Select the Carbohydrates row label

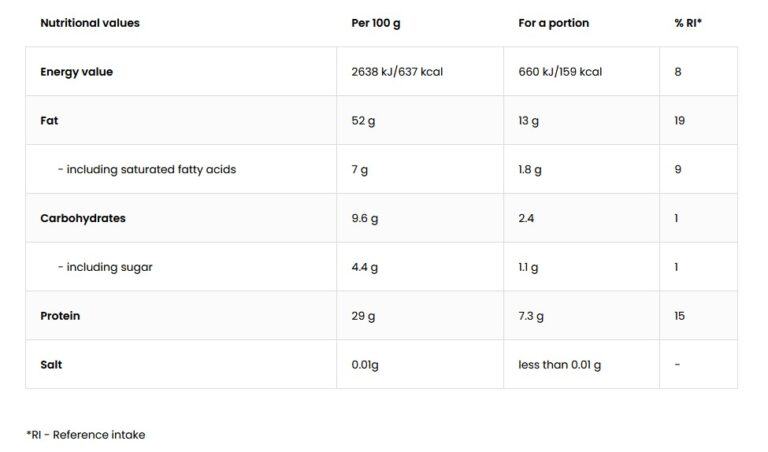(x=83, y=218)
